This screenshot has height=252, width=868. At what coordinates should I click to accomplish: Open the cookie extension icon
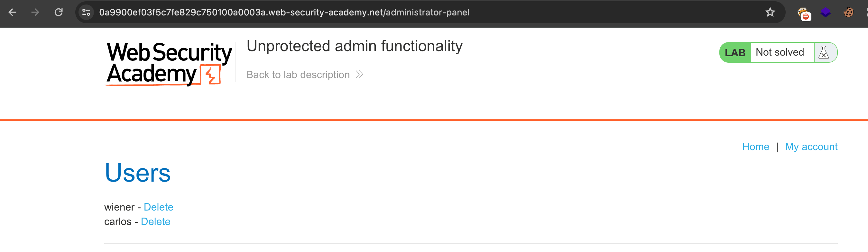coord(848,13)
